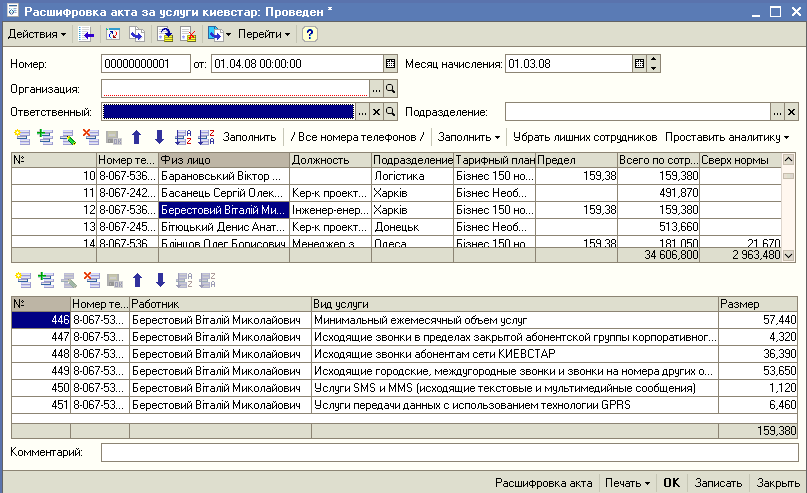The width and height of the screenshot is (807, 493).
Task: Expand the Перейти dropdown menu
Action: coord(264,34)
